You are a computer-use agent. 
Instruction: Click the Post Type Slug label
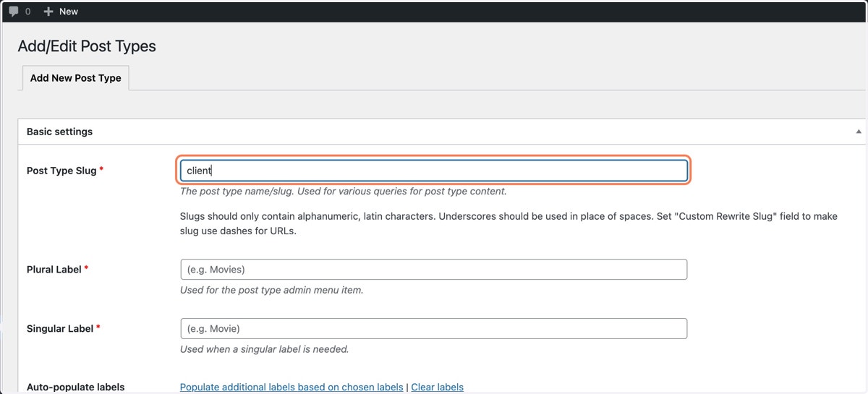click(x=61, y=171)
